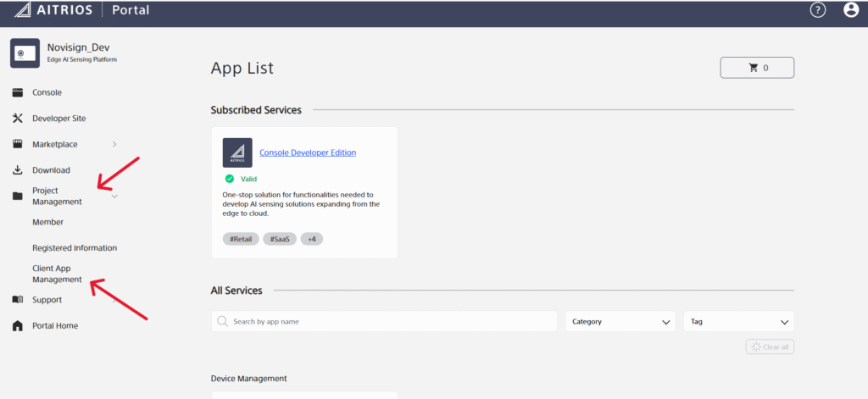Viewport: 868px width, 399px height.
Task: Open the user account profile icon
Action: pyautogui.click(x=851, y=10)
